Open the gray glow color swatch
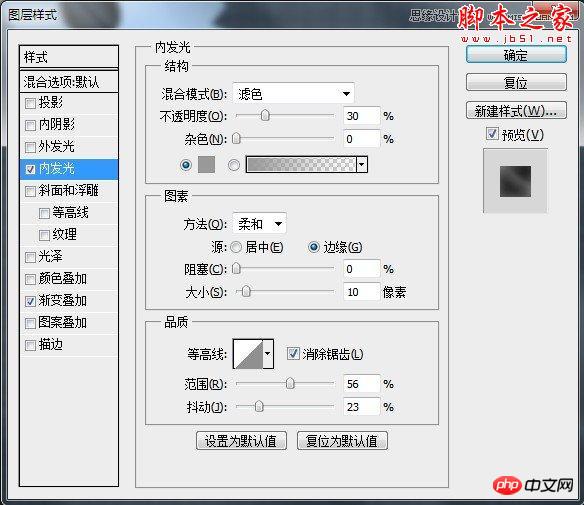 206,164
